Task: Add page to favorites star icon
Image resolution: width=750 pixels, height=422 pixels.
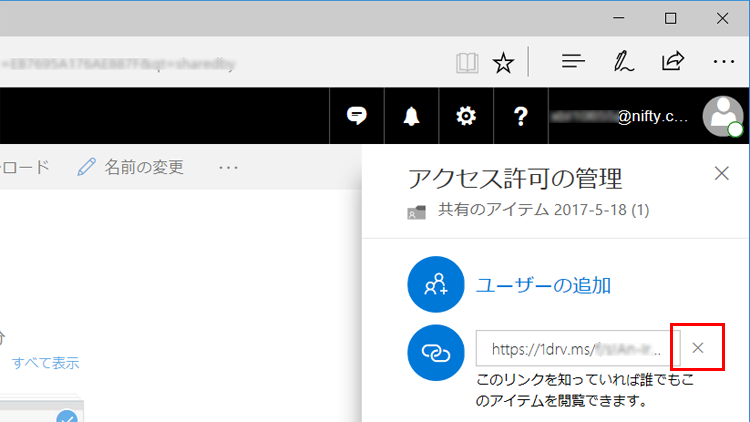Action: tap(503, 63)
